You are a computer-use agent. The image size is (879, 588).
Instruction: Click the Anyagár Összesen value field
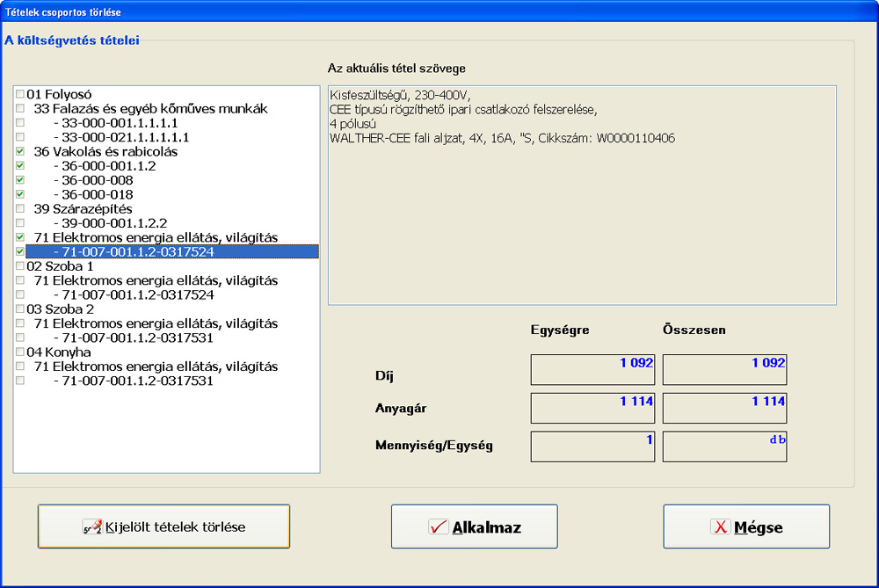[x=725, y=408]
